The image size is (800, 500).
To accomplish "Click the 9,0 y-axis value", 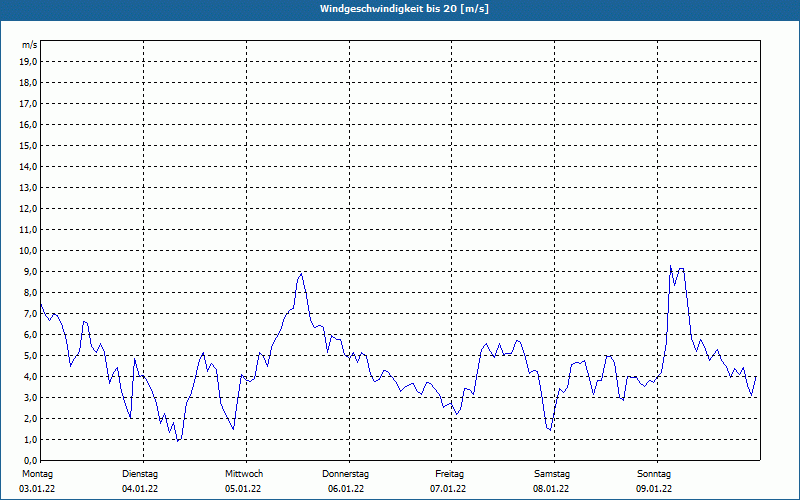I will pyautogui.click(x=30, y=271).
